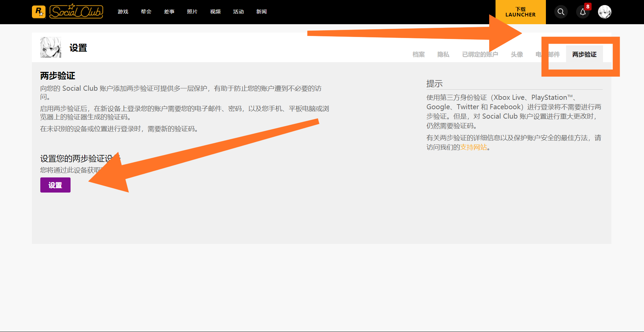Click the 提示 heading

tap(435, 84)
